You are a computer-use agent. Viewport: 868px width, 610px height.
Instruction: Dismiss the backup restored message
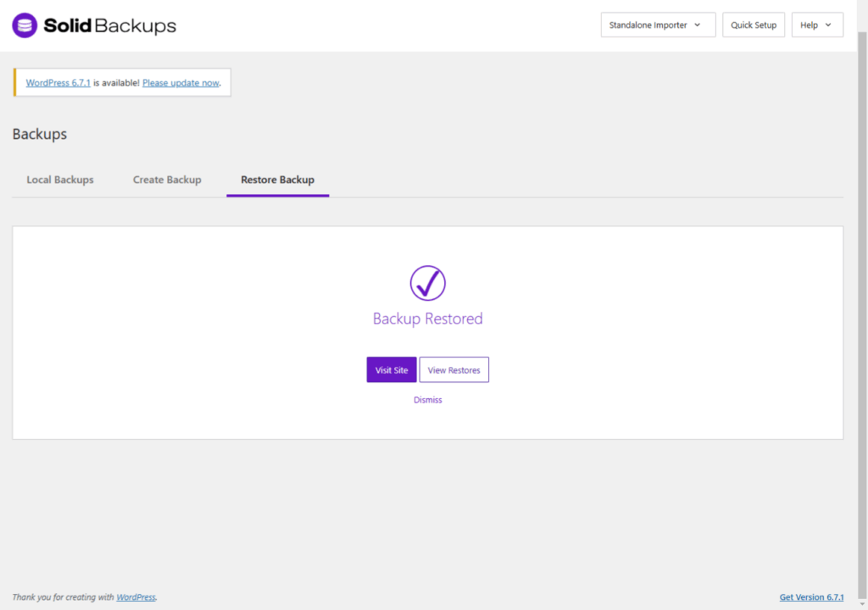tap(428, 400)
